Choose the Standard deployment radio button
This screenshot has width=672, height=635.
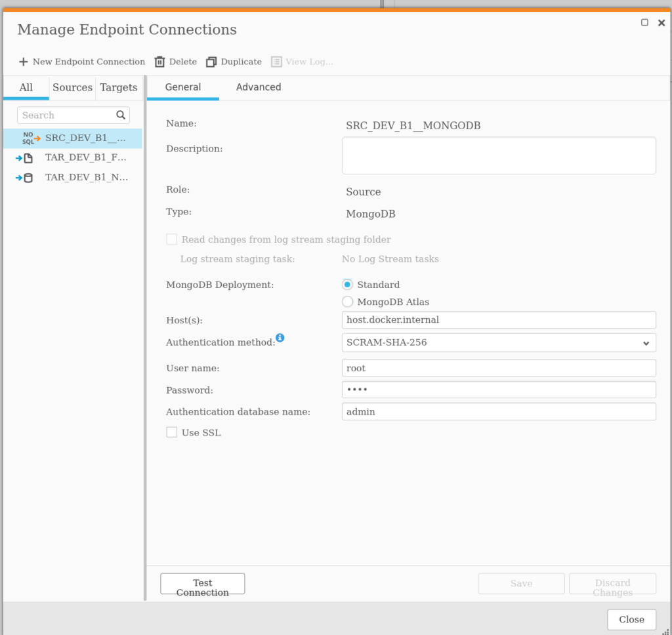click(348, 285)
